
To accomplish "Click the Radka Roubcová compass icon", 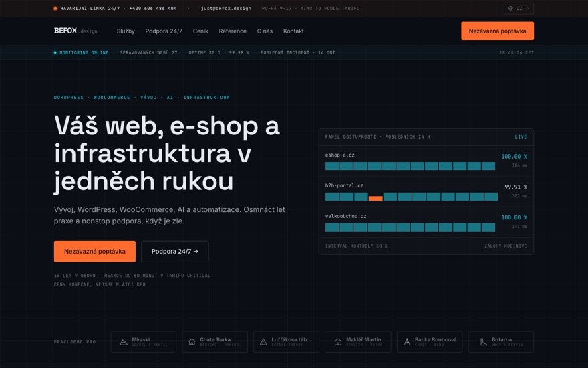I will [x=407, y=342].
